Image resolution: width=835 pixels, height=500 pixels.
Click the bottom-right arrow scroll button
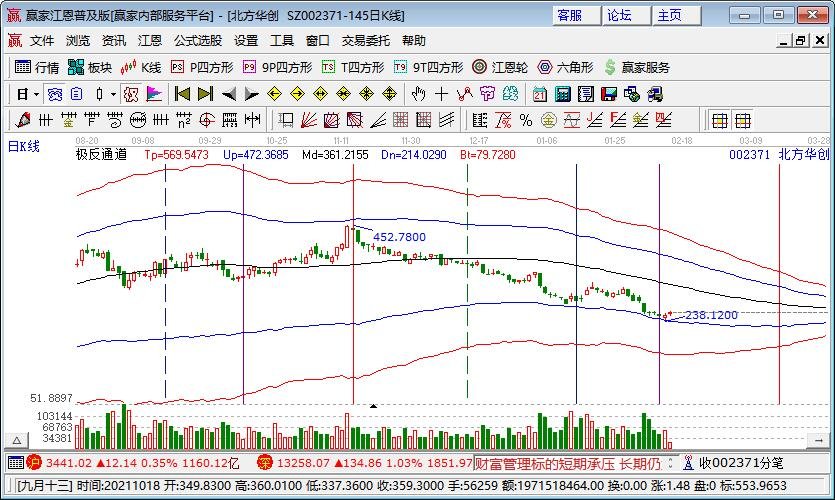pos(818,440)
